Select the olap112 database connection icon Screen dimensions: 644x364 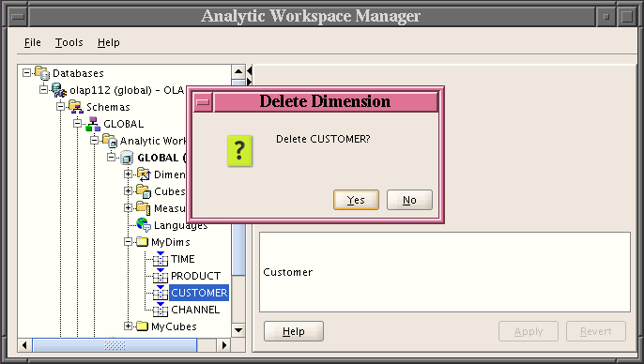[59, 90]
